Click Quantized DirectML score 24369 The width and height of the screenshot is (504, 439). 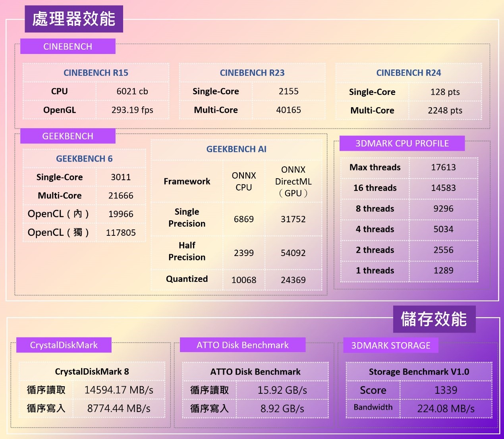293,280
